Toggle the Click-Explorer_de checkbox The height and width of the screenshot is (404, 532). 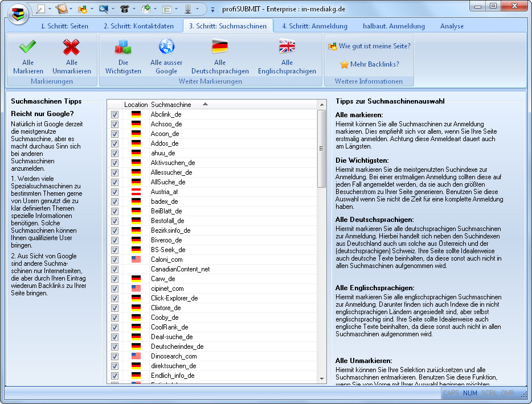pyautogui.click(x=115, y=298)
